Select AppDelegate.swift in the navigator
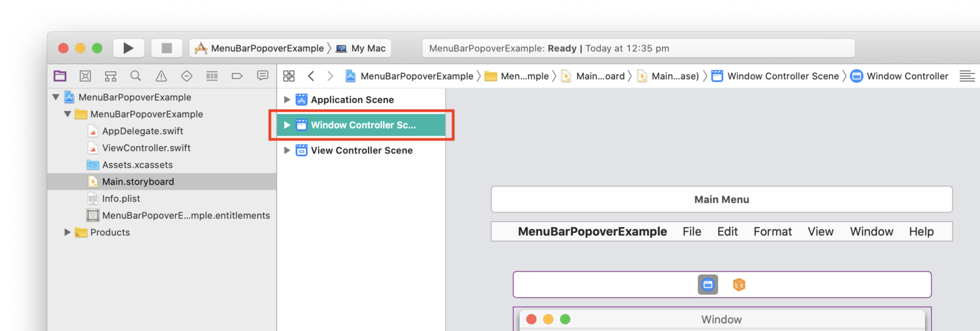Viewport: 980px width, 331px height. (142, 131)
